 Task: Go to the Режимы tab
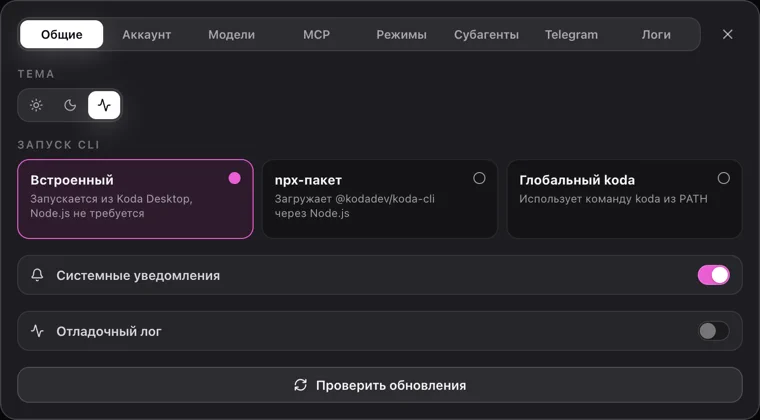(x=401, y=34)
